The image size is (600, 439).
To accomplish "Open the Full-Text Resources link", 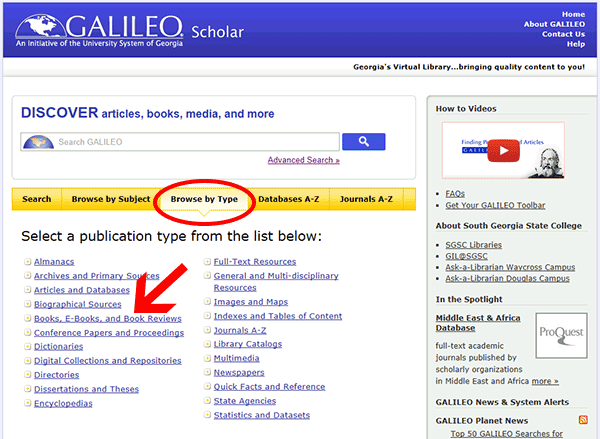I will pos(255,262).
